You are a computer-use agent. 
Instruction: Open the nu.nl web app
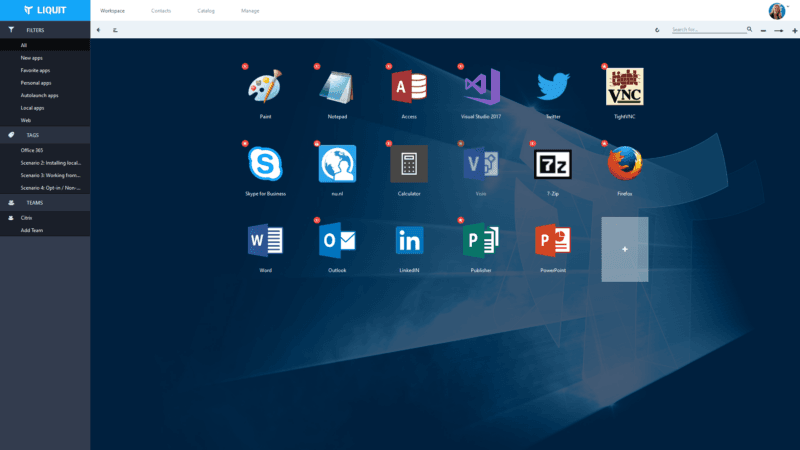point(337,164)
